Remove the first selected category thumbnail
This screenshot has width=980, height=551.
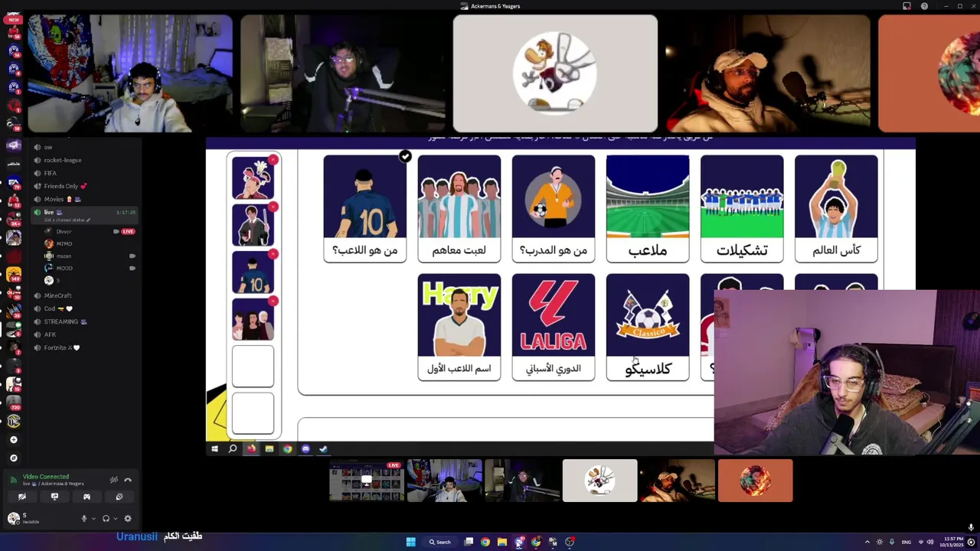click(x=273, y=161)
